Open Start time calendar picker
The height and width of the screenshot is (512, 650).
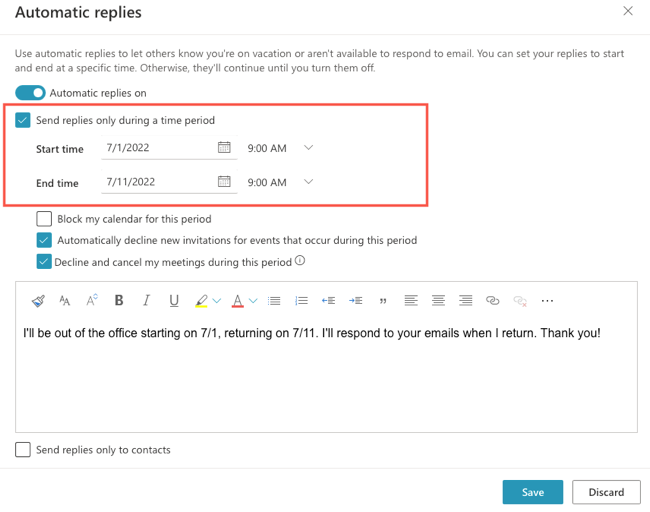(x=224, y=147)
